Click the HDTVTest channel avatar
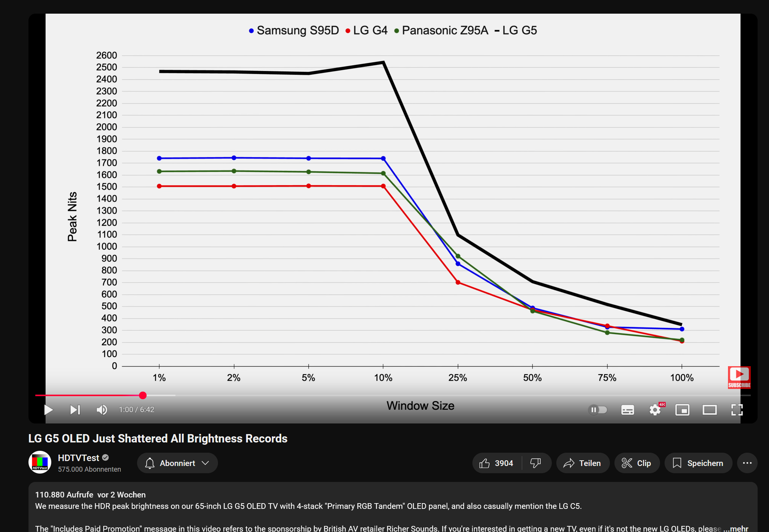The height and width of the screenshot is (532, 769). (x=40, y=462)
